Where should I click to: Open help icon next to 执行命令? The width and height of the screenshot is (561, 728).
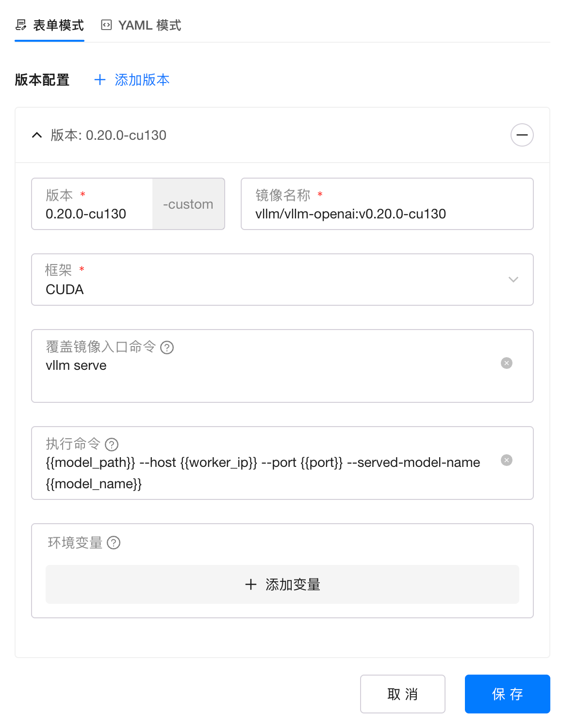112,445
